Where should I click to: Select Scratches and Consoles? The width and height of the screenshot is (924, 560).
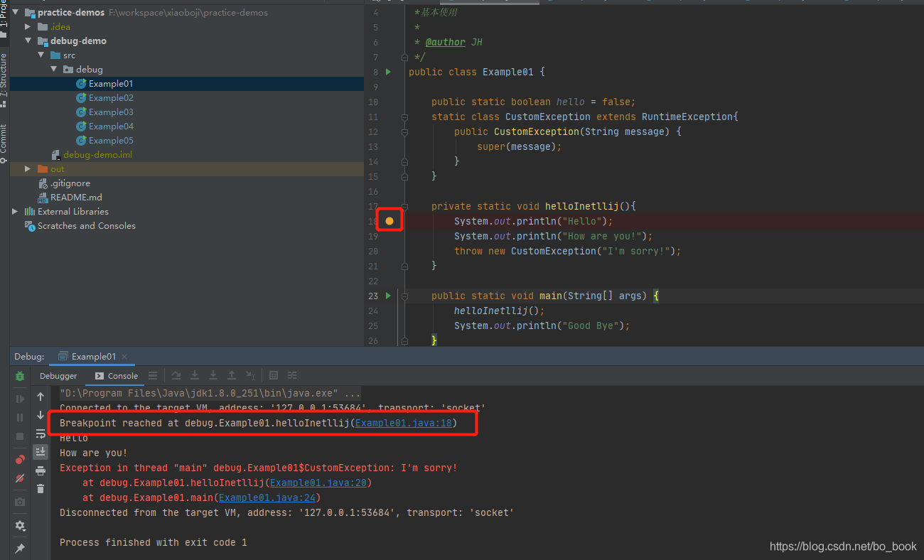click(x=80, y=226)
